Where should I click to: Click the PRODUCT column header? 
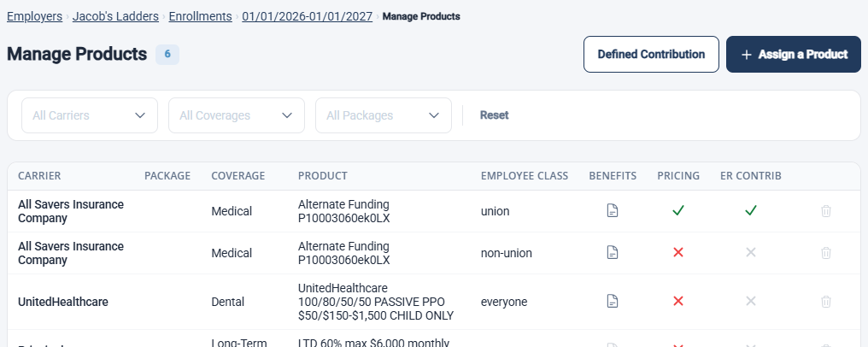(x=323, y=176)
